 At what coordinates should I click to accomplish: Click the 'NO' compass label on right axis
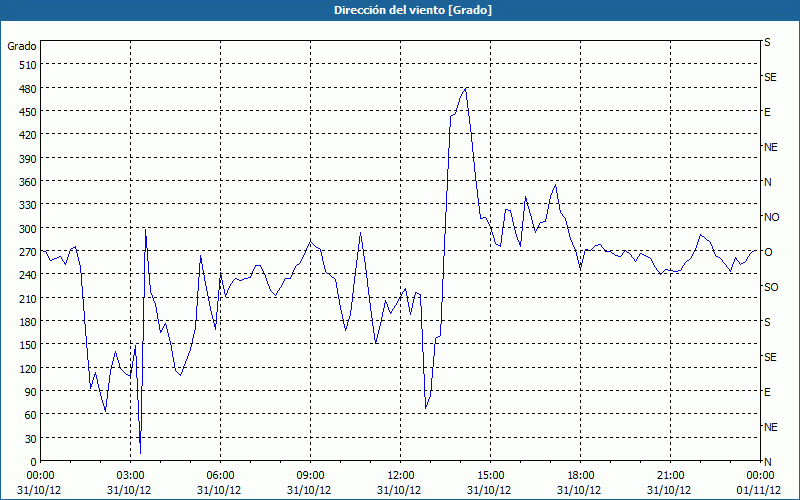pyautogui.click(x=771, y=217)
